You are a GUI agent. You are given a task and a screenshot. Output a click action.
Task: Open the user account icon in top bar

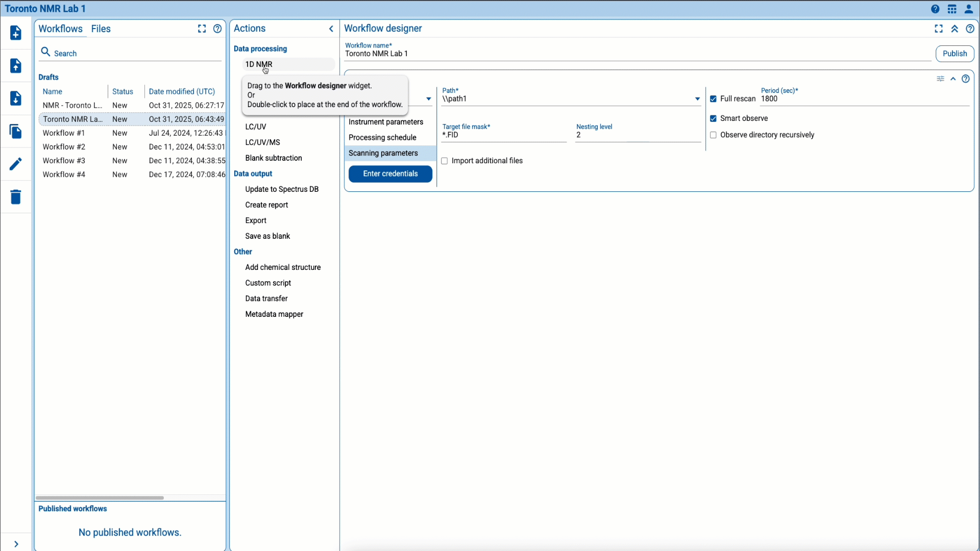tap(968, 9)
